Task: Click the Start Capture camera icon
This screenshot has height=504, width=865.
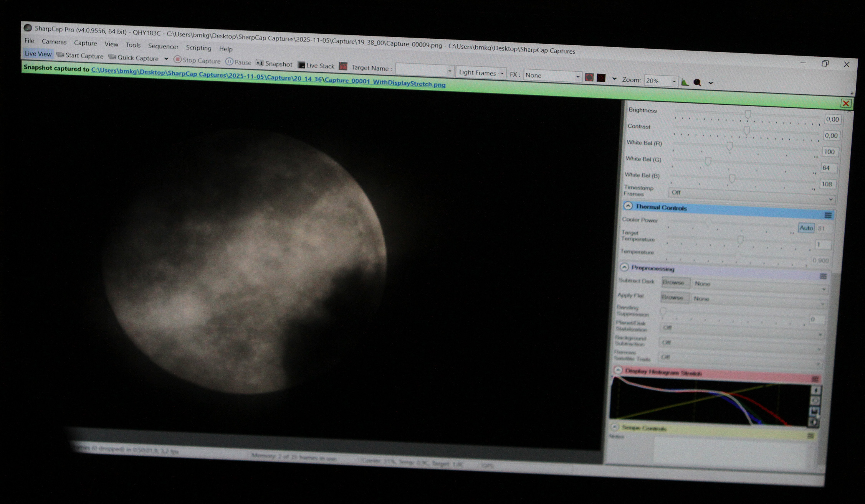Action: click(60, 56)
